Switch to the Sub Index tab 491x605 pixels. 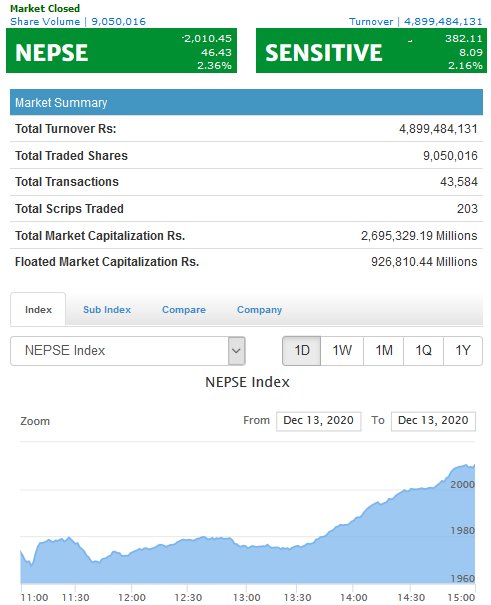coord(107,310)
